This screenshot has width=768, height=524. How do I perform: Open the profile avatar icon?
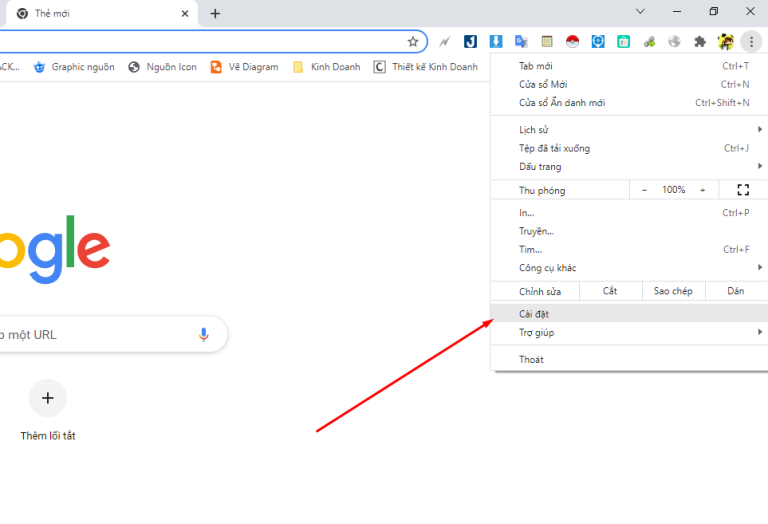click(726, 42)
